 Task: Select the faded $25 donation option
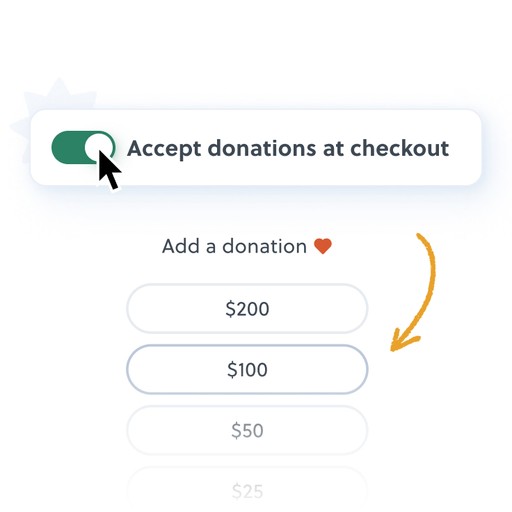tap(247, 491)
